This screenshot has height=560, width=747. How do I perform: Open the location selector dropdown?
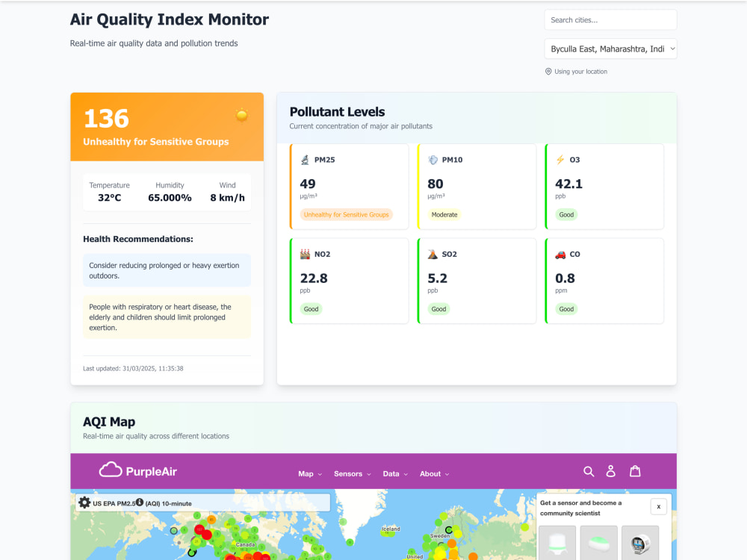tap(610, 49)
